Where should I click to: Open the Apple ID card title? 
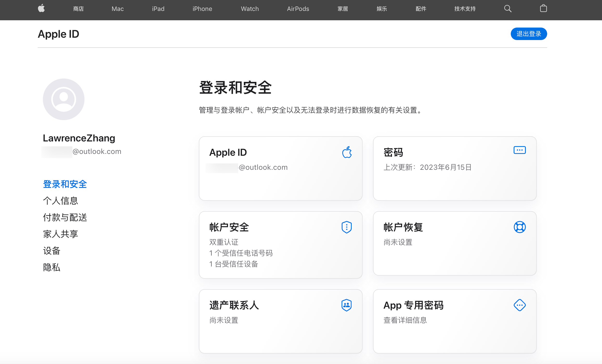point(228,152)
